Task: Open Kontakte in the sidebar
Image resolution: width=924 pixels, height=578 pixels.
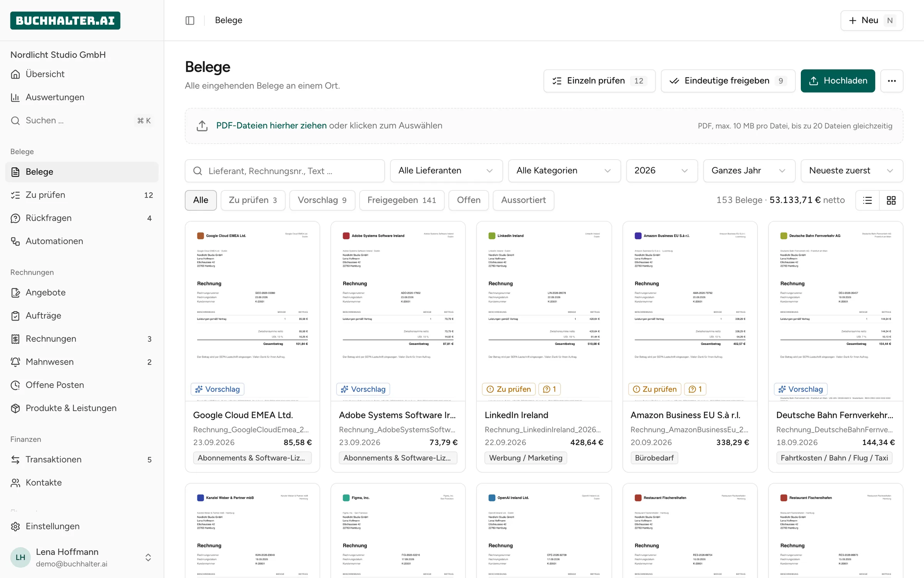Action: [82, 482]
